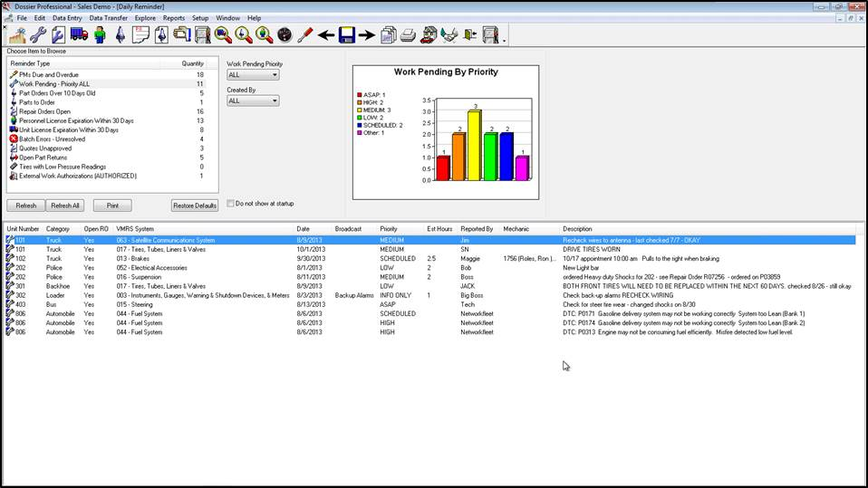The height and width of the screenshot is (488, 868).
Task: Click the magnifier over spark plug icon
Action: (x=244, y=34)
